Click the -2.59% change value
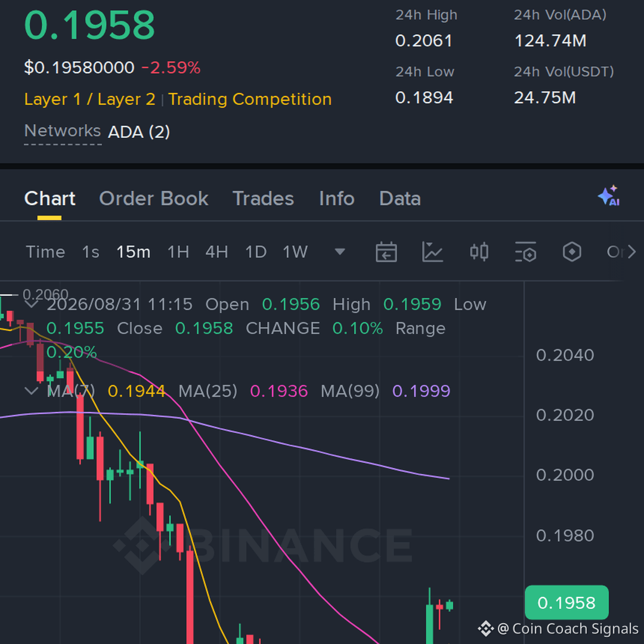644x644 pixels. (x=171, y=68)
